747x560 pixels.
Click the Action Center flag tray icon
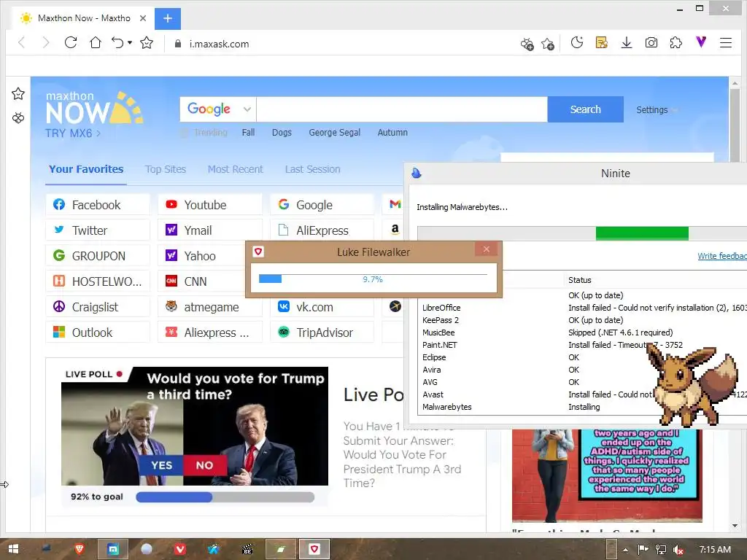[x=643, y=550]
